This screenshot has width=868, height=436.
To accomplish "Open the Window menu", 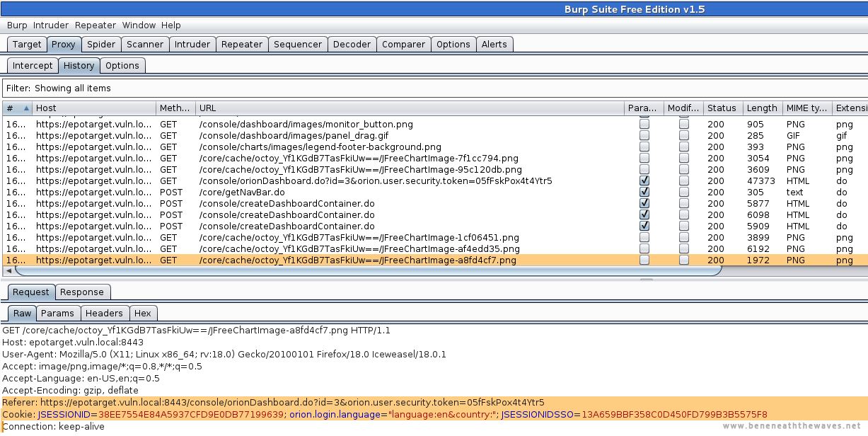I will 139,25.
